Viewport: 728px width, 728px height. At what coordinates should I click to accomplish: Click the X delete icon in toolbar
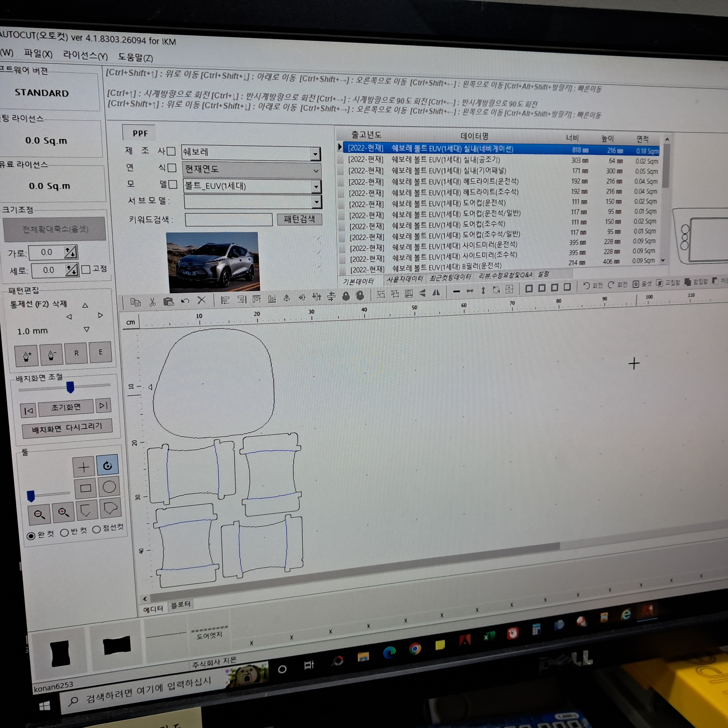tap(202, 300)
